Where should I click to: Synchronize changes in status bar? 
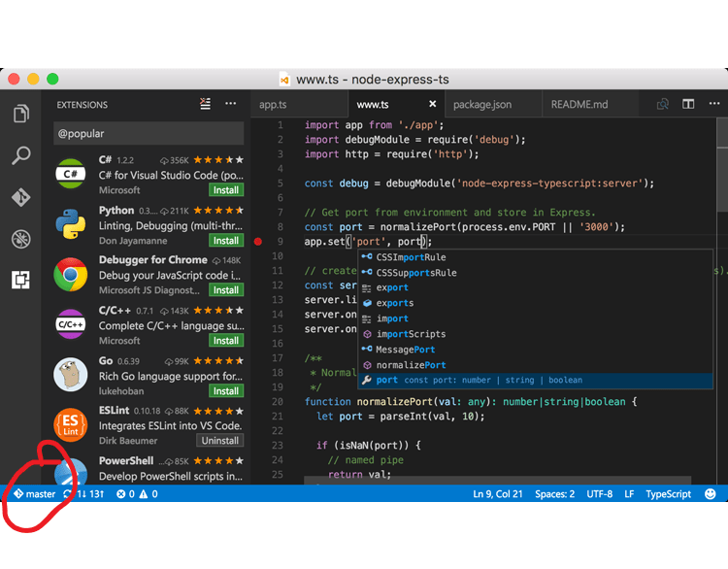point(83,494)
